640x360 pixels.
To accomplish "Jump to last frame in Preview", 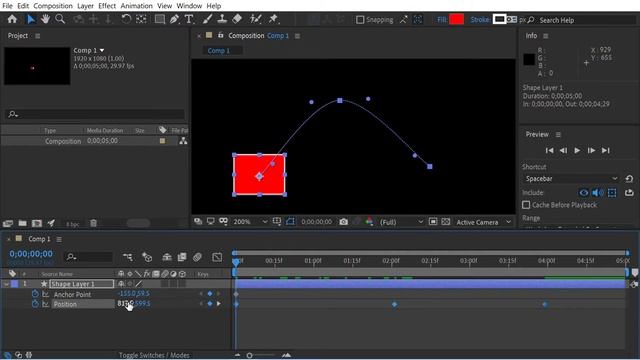I will [606, 151].
